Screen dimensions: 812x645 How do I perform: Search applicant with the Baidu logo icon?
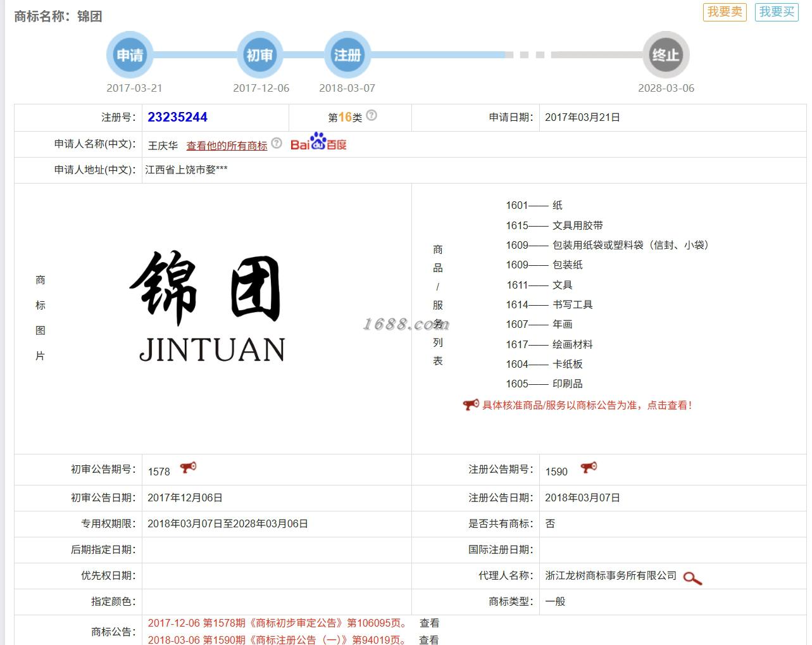[x=318, y=142]
